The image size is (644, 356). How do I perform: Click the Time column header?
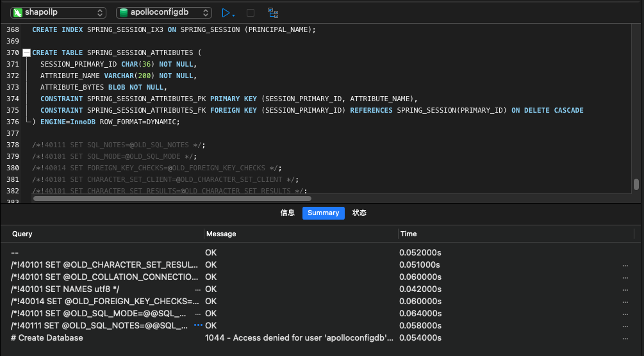tap(408, 234)
